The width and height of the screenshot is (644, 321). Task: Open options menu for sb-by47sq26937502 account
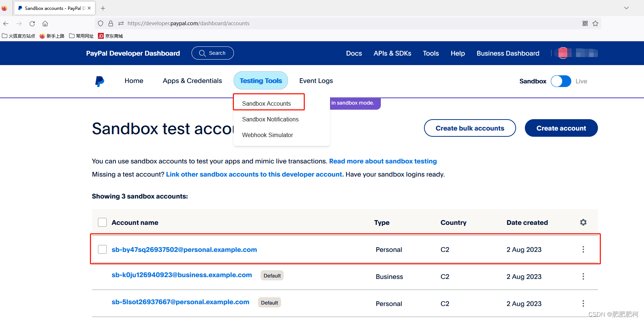[x=583, y=249]
